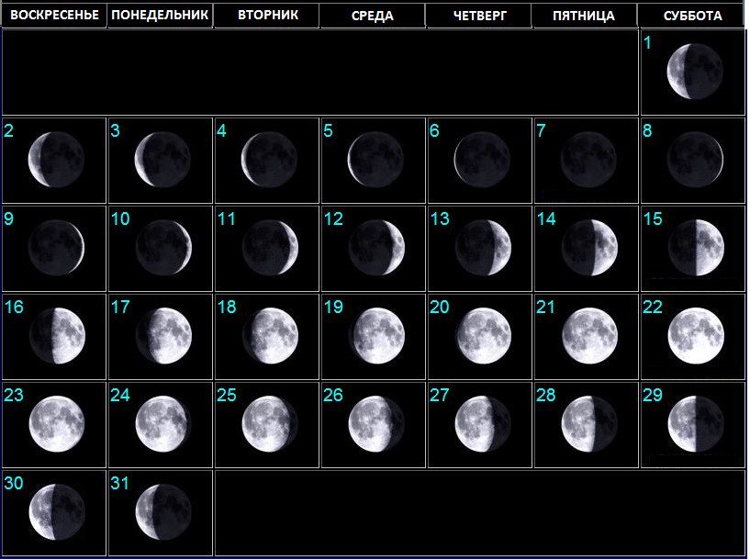This screenshot has height=560, width=750.
Task: Click the moon icon for day 1
Action: [x=695, y=72]
